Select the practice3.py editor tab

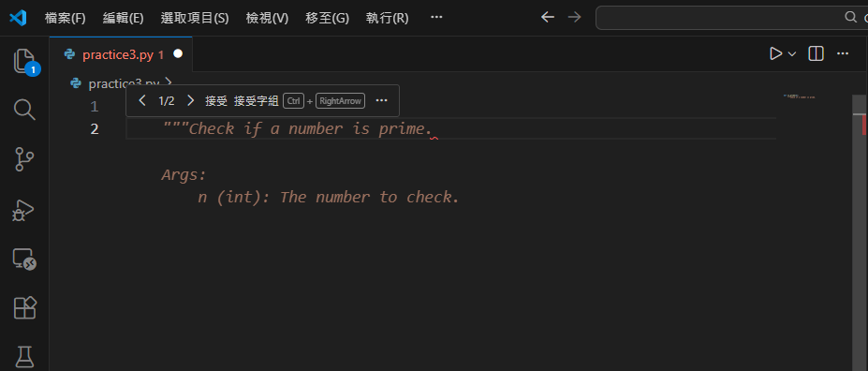pos(121,54)
